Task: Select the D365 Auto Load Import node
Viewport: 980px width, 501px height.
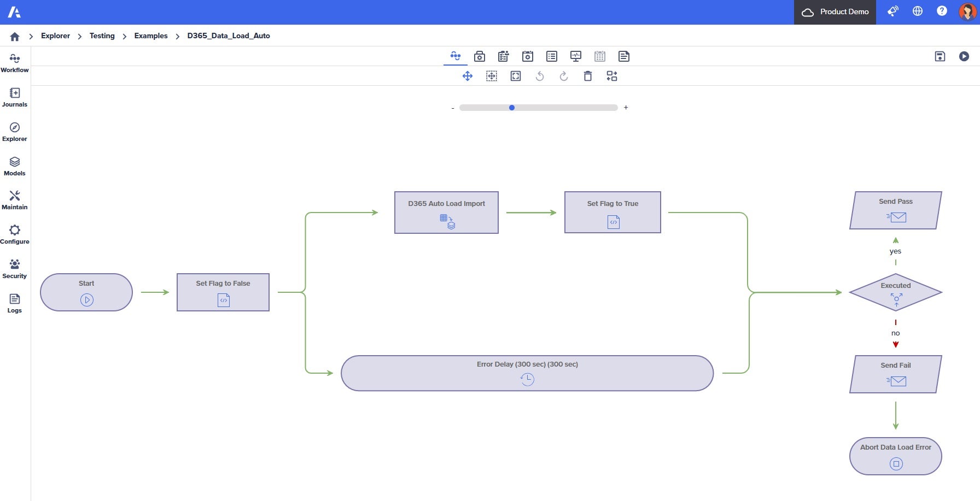Action: click(446, 213)
